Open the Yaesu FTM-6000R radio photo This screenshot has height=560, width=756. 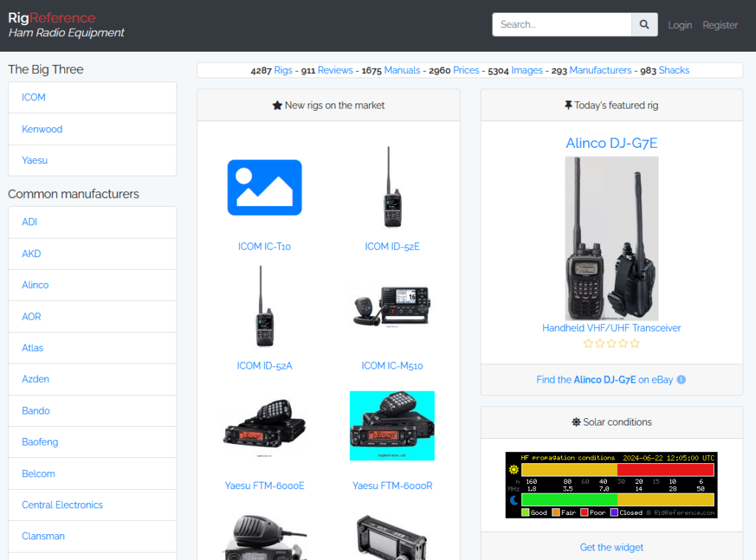(392, 426)
